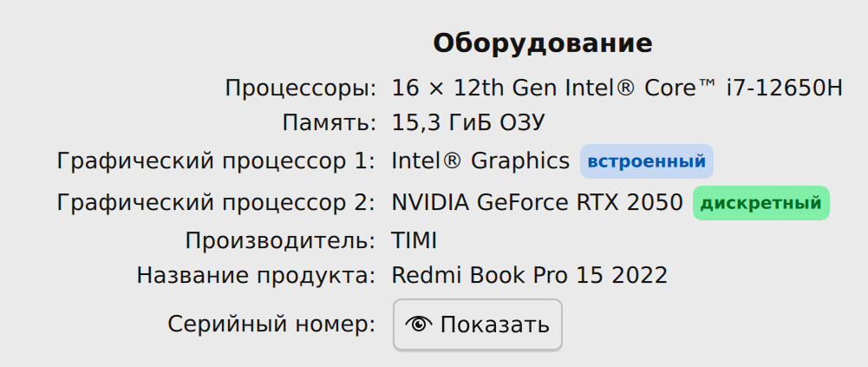The height and width of the screenshot is (367, 868).
Task: Click the green дискретный badge
Action: coord(760,204)
